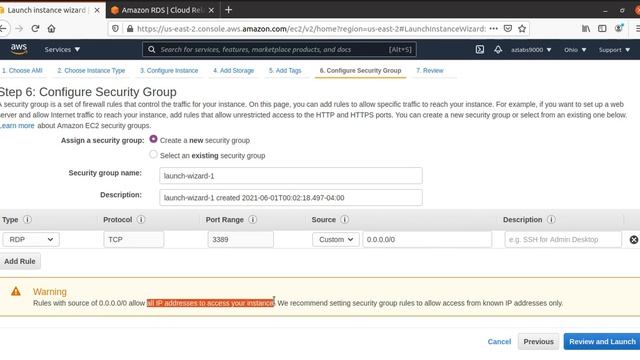640x360 pixels.
Task: Open the page actions three-dots icon
Action: pos(493,29)
